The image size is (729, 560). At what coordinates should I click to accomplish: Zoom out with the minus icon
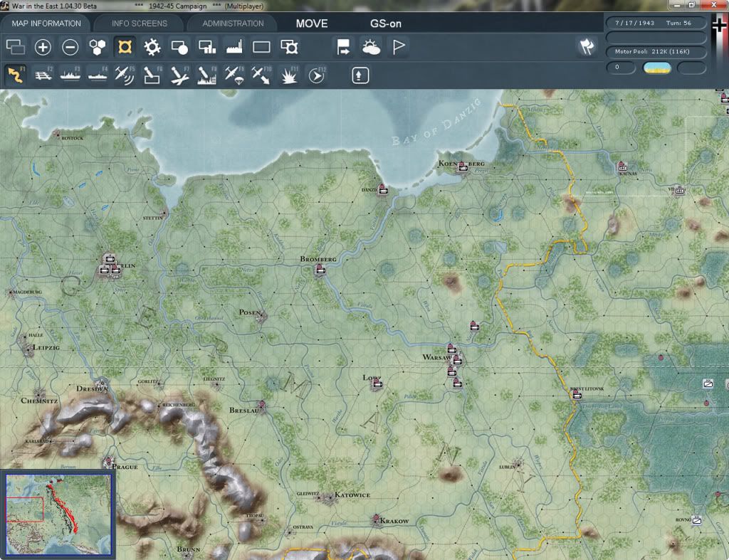(x=70, y=47)
